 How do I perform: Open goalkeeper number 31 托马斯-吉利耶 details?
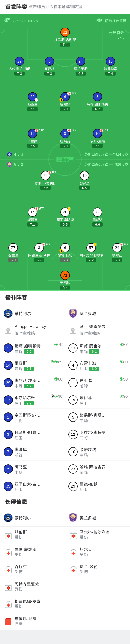65,37
